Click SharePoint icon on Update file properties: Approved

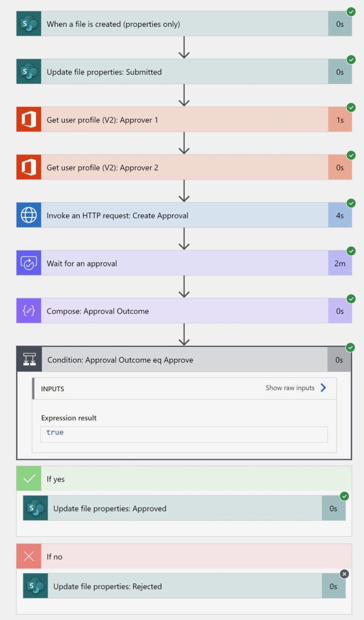[x=35, y=508]
